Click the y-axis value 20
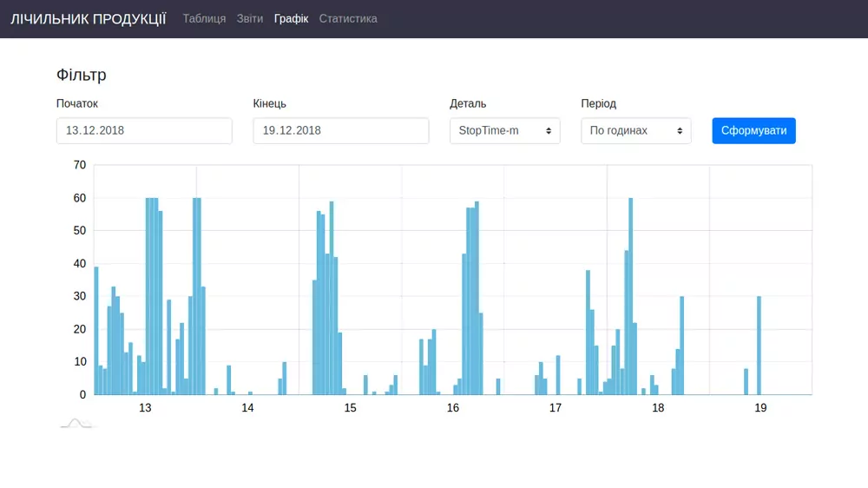This screenshot has height=488, width=868. 80,330
